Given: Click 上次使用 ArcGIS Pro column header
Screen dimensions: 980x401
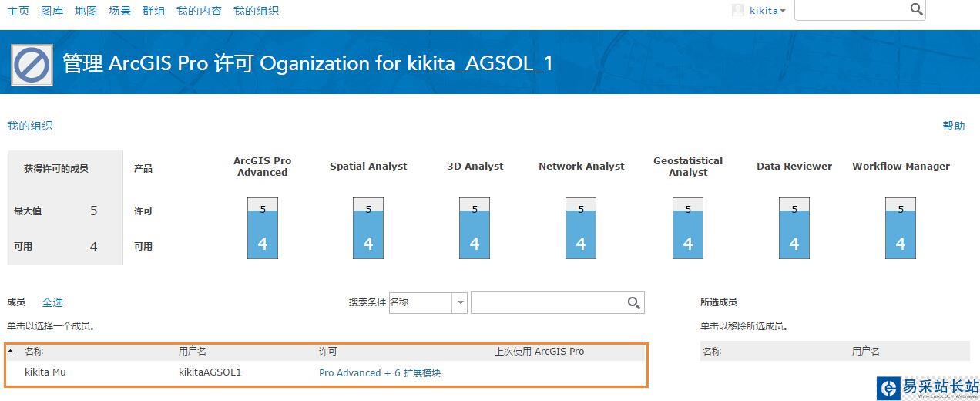Looking at the screenshot, I should pos(539,352).
